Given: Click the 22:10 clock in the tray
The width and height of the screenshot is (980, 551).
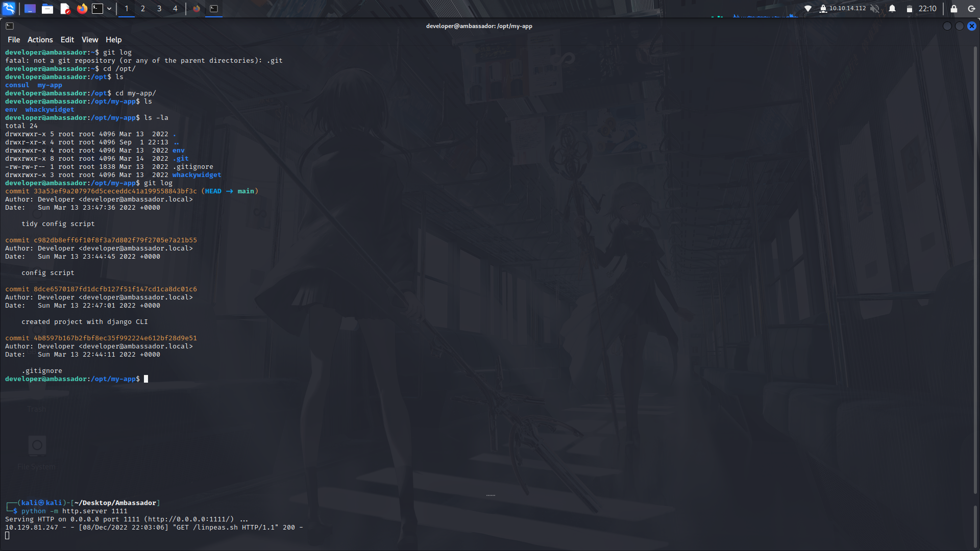Looking at the screenshot, I should pyautogui.click(x=926, y=9).
